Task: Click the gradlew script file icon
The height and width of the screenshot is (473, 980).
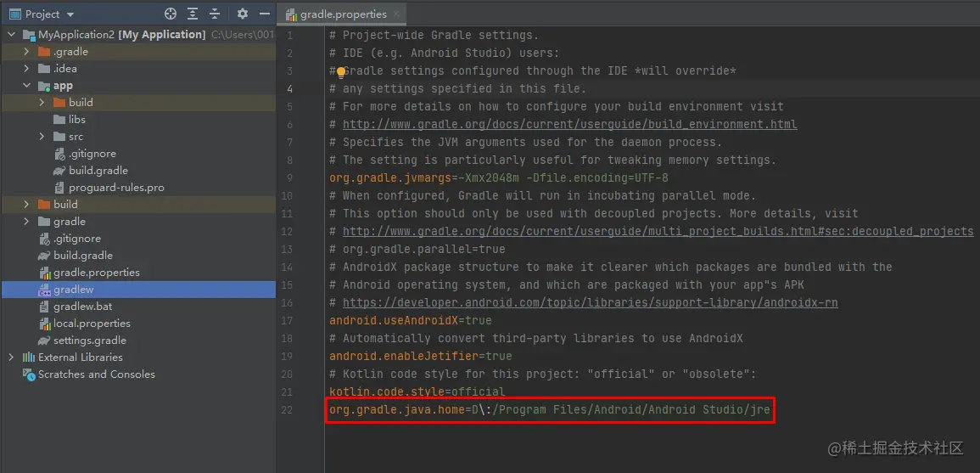Action: 44,290
